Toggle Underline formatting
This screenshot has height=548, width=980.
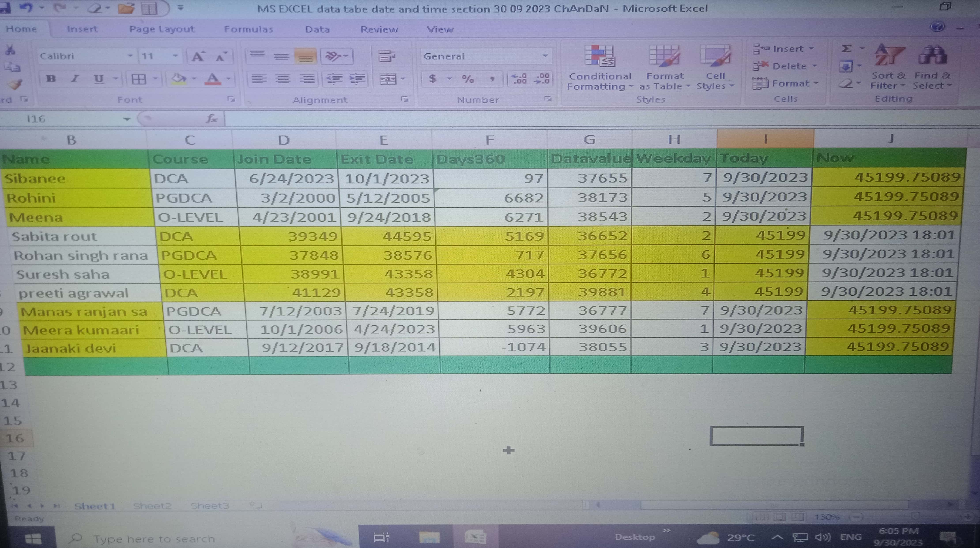pos(98,79)
